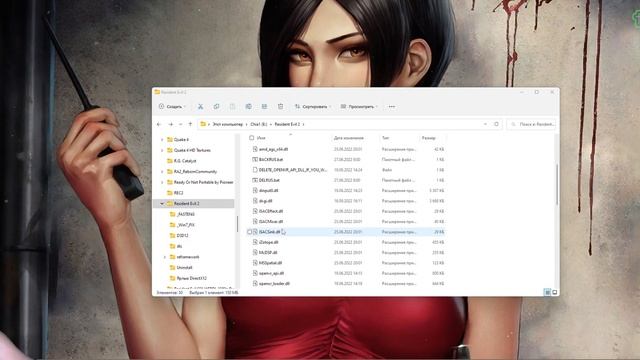Screen dimensions: 640x360
Task: Sort by Имя column header
Action: click(261, 138)
